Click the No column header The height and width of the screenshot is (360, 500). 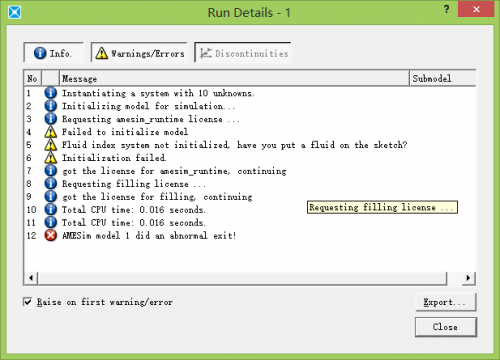click(33, 78)
